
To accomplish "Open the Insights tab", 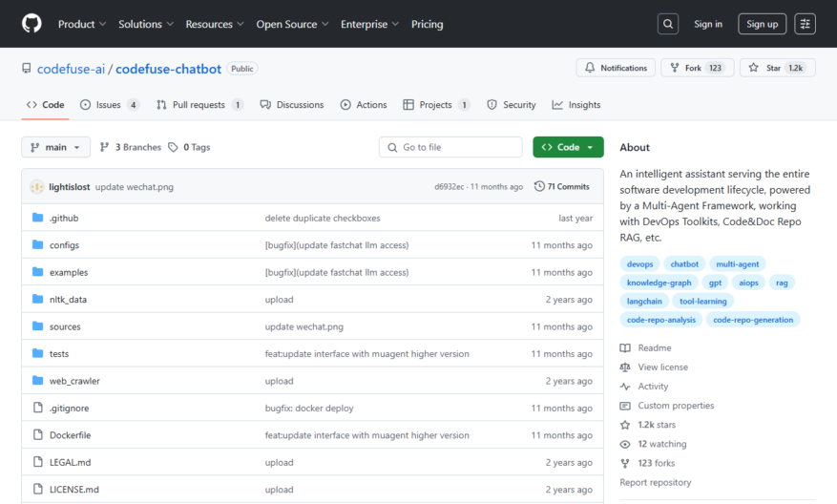I will click(x=575, y=105).
